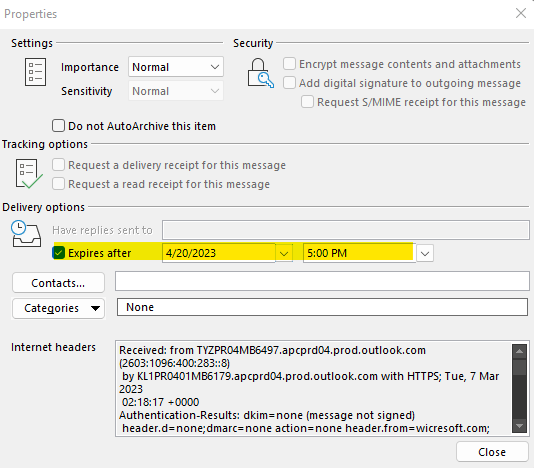Uncheck the Expires after checkbox

[x=59, y=253]
